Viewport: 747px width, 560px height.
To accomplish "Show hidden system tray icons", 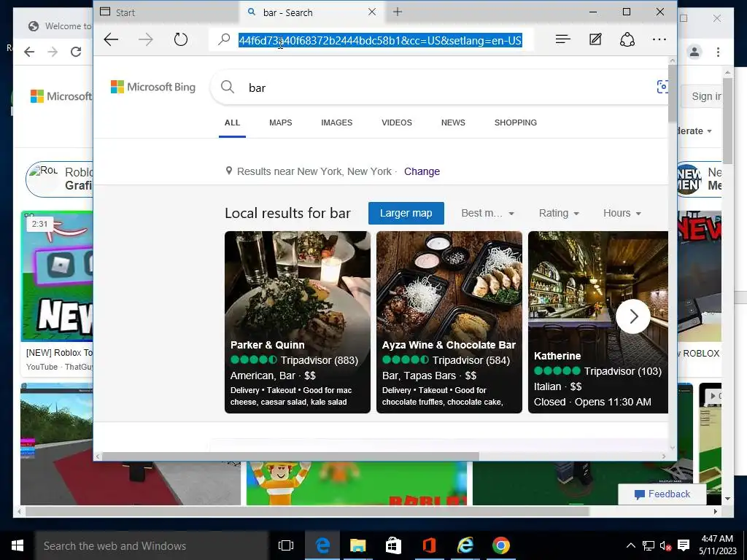I will click(x=630, y=545).
